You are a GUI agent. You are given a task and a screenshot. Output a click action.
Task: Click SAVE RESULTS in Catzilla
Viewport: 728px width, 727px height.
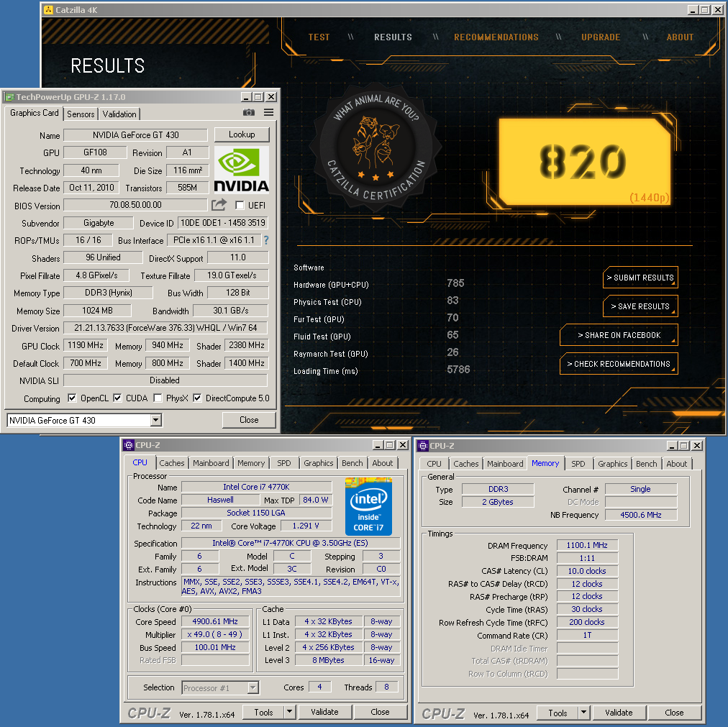(x=640, y=306)
